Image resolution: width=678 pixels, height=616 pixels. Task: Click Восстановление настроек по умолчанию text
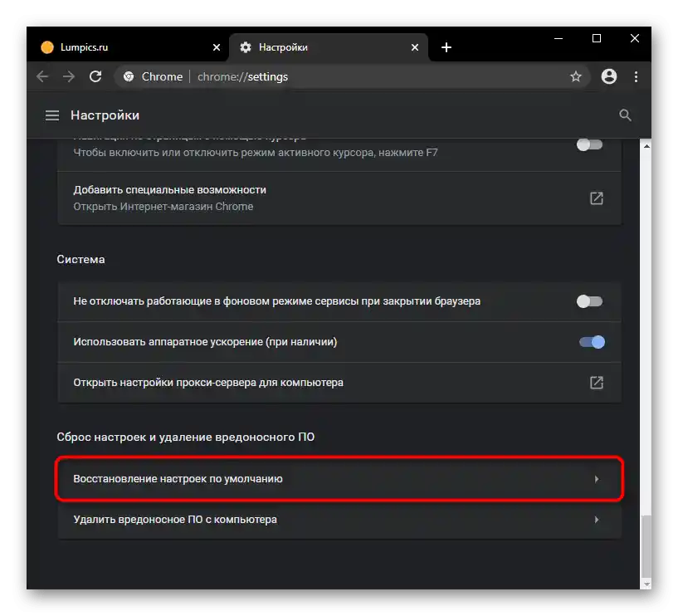pos(178,479)
